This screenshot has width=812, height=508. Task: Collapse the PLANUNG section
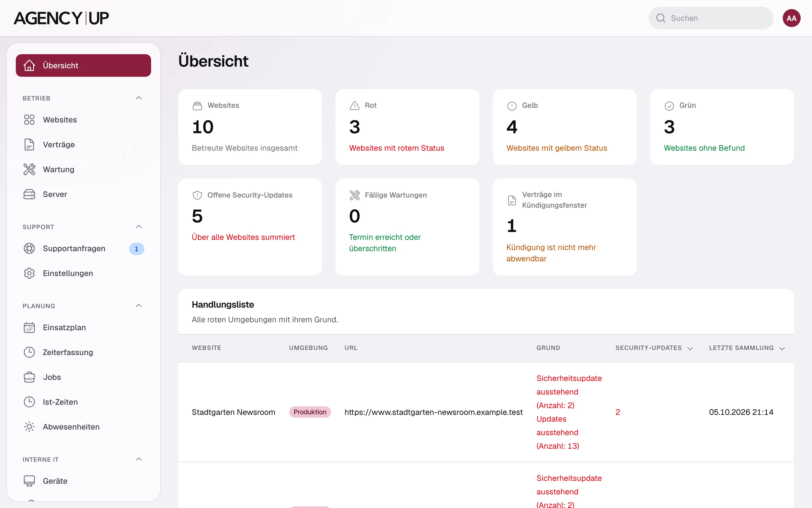tap(139, 306)
